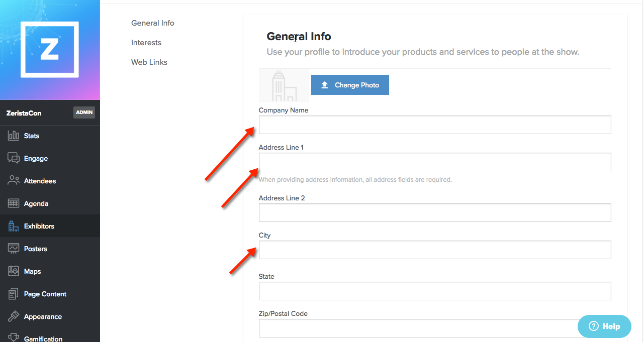Focus the City input field
This screenshot has width=644, height=342.
click(435, 250)
